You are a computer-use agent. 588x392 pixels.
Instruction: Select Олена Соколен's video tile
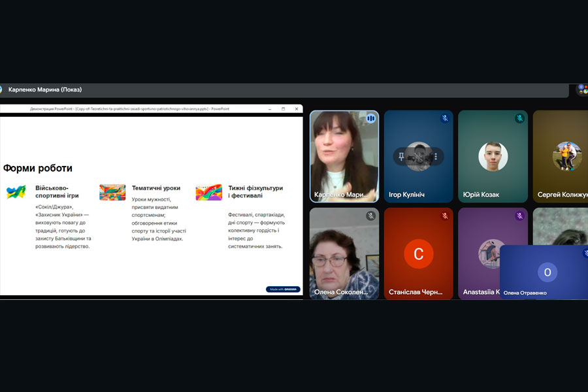(x=344, y=253)
